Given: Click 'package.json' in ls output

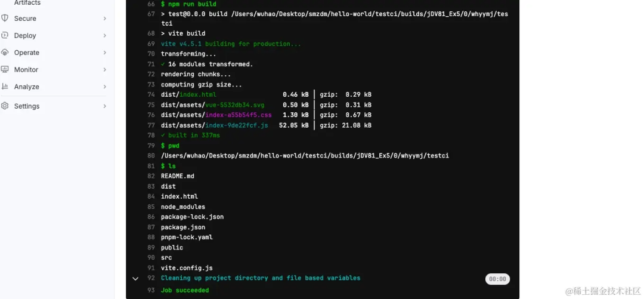Looking at the screenshot, I should click(183, 227).
